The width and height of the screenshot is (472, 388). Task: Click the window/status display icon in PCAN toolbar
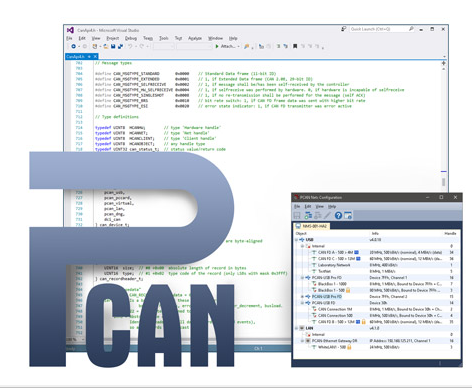[348, 215]
